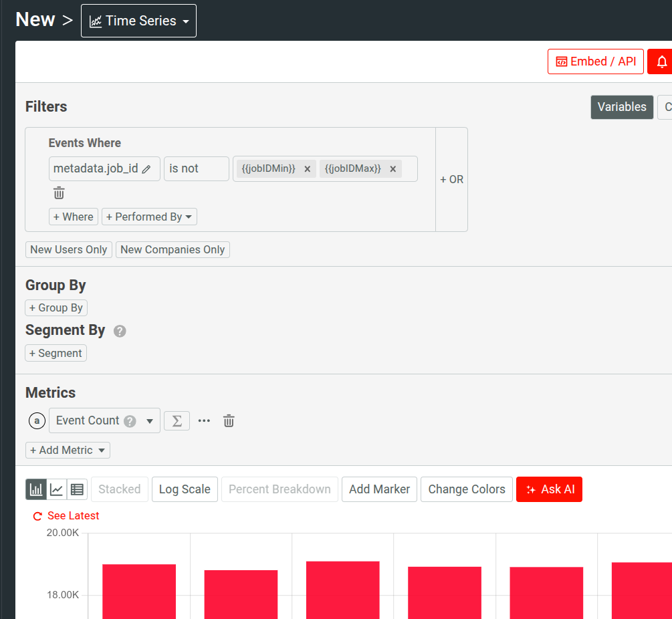The height and width of the screenshot is (619, 672).
Task: Expand the Performed By filter options
Action: click(149, 217)
